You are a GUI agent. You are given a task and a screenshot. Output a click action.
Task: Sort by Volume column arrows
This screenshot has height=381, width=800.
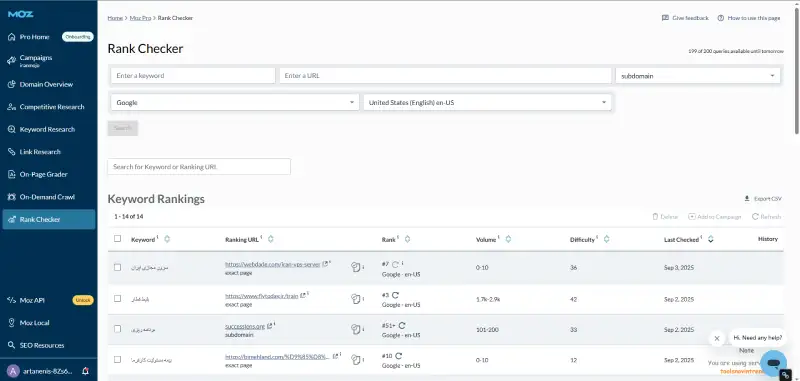click(508, 239)
